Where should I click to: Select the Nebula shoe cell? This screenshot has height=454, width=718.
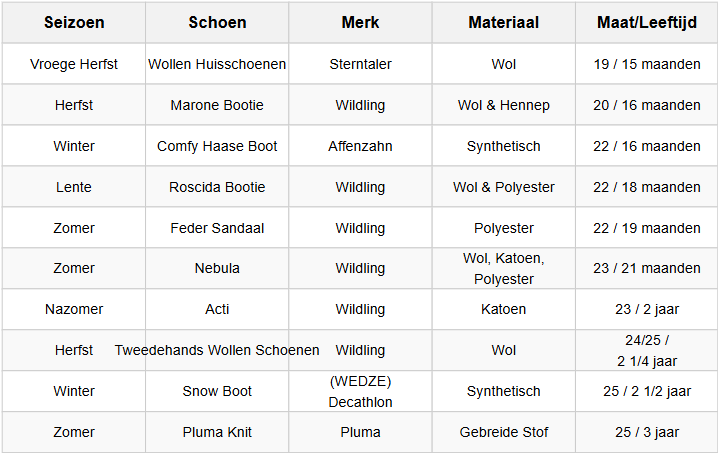click(x=217, y=268)
